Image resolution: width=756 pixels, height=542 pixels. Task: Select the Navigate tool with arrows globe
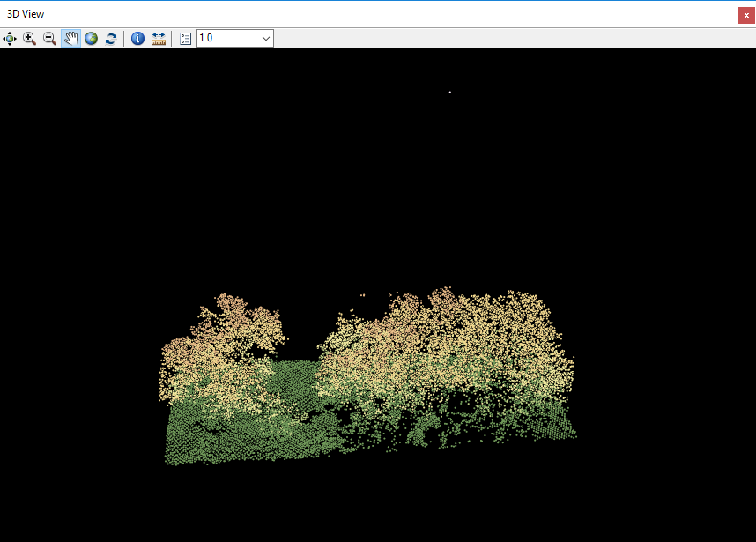[x=10, y=39]
